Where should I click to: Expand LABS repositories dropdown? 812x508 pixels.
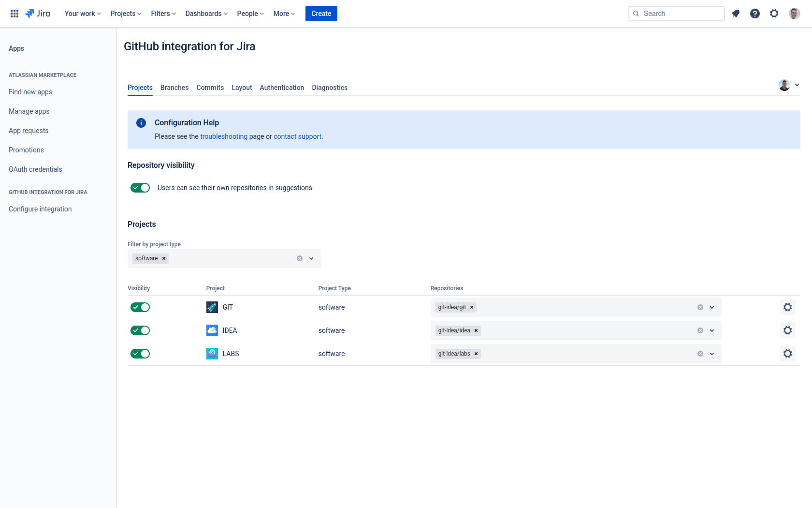[x=712, y=354]
